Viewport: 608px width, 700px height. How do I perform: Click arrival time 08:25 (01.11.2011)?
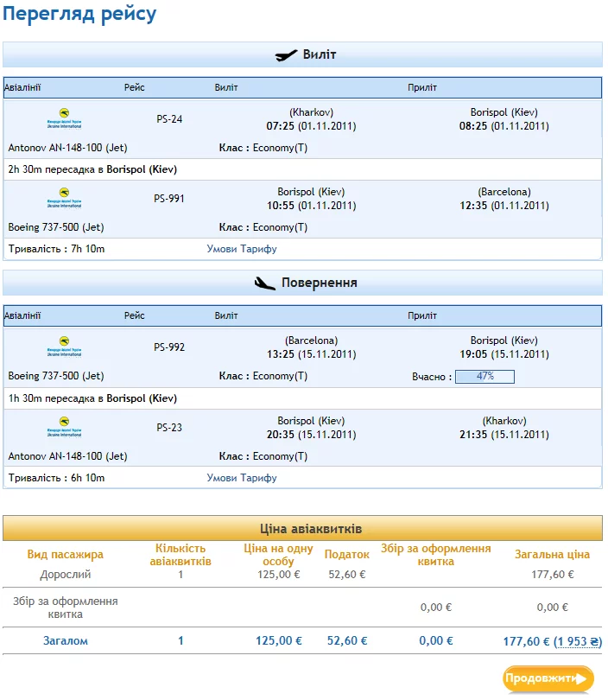pos(504,126)
